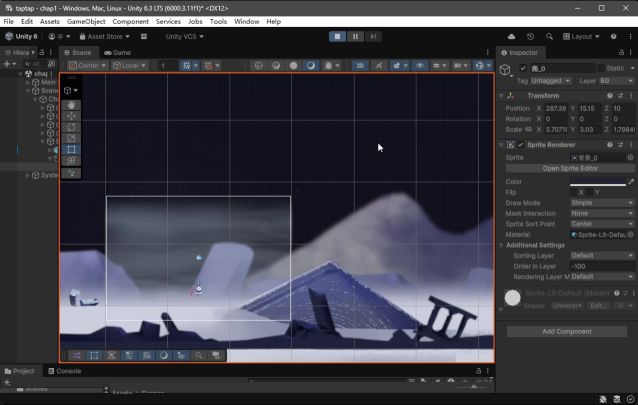The image size is (638, 405).
Task: Click first icon in bottom scene overlay toolbar
Action: tap(76, 356)
